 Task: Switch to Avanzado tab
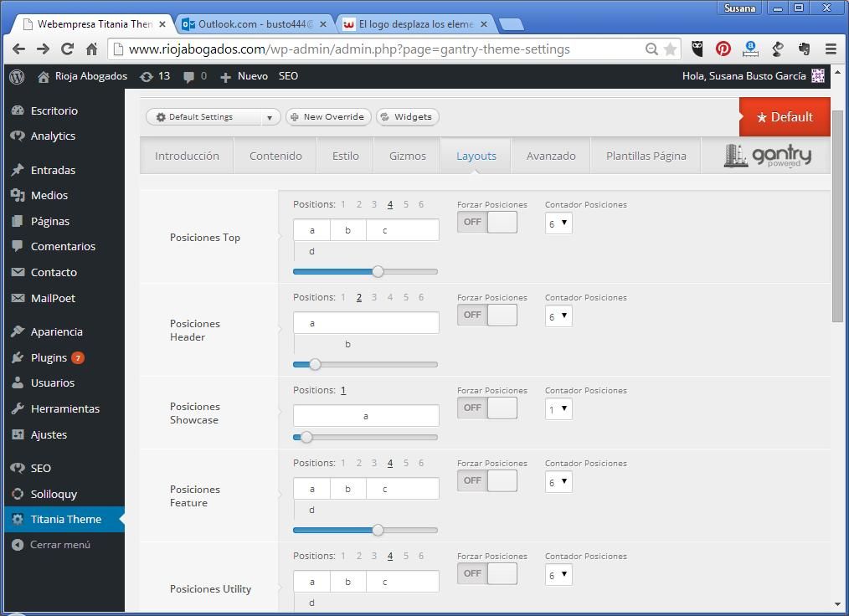[551, 156]
